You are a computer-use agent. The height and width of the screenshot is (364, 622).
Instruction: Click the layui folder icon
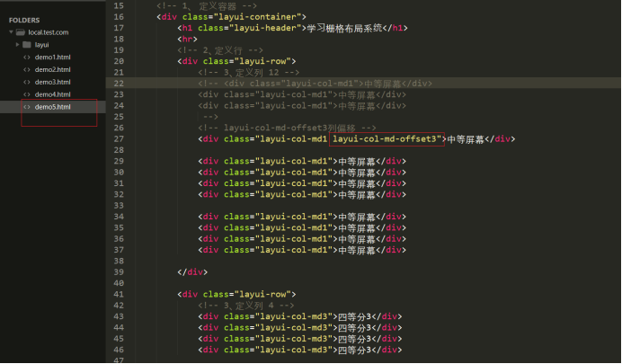pos(27,44)
